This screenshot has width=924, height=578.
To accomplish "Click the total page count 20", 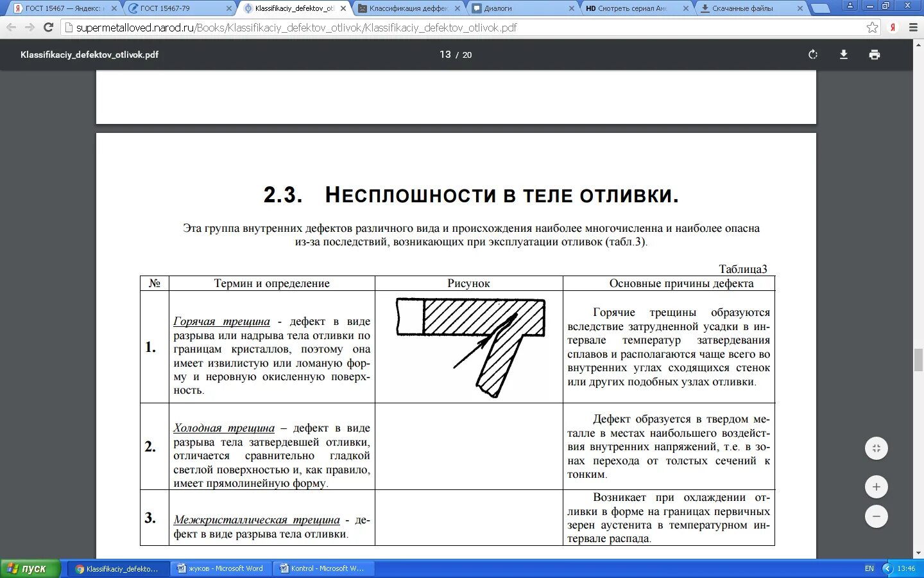I will (467, 55).
